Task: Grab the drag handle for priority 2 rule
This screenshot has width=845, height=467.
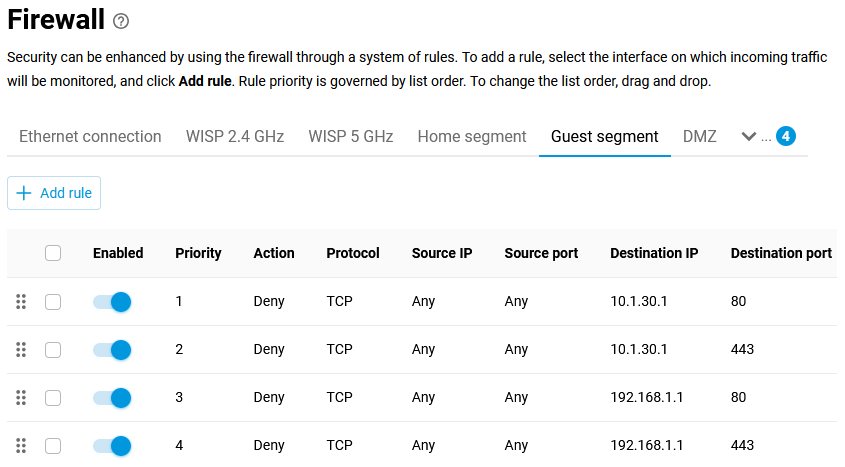Action: tap(21, 349)
